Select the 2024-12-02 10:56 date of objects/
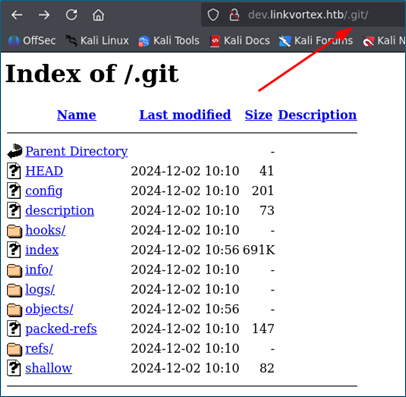 [185, 309]
